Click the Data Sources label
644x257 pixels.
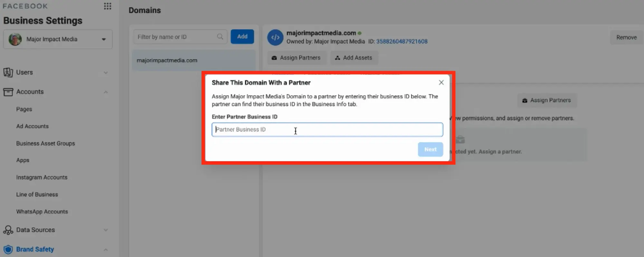tap(35, 230)
